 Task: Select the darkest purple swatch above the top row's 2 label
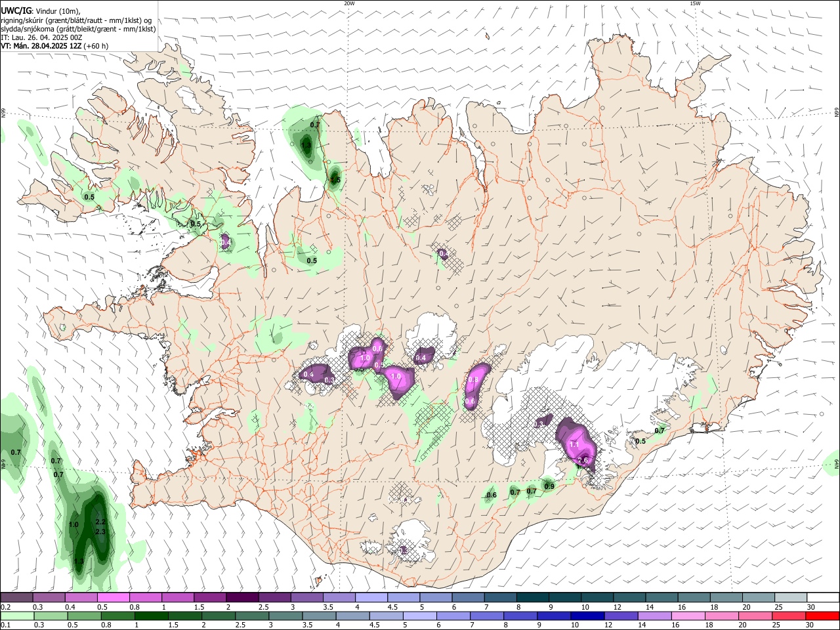(x=242, y=597)
